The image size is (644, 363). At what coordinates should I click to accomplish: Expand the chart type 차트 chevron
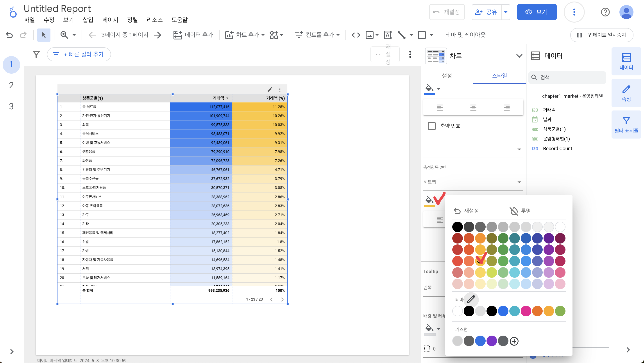[x=519, y=56]
